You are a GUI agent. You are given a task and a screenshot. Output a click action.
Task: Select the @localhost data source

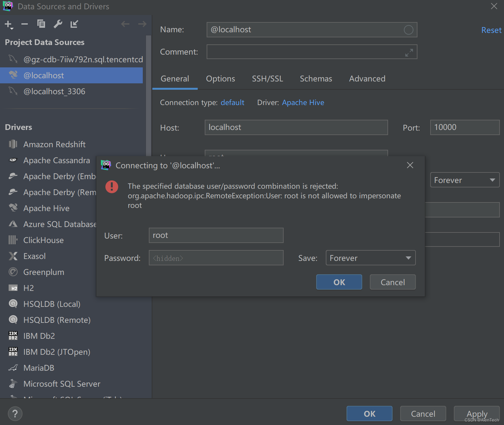click(72, 75)
